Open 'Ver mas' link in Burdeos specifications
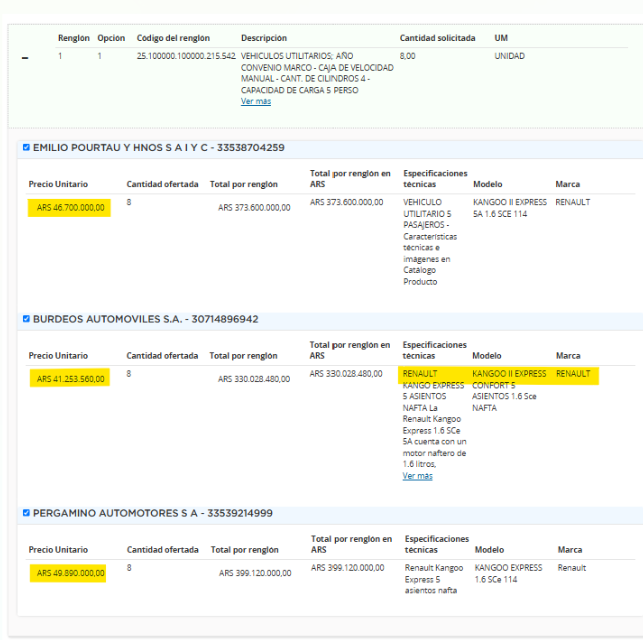643x640 pixels. 417,476
